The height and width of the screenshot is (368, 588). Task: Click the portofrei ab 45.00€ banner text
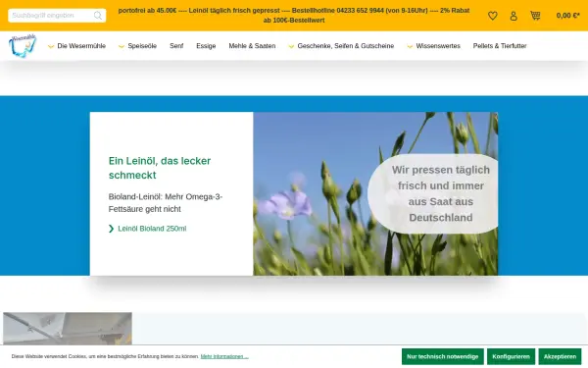294,16
